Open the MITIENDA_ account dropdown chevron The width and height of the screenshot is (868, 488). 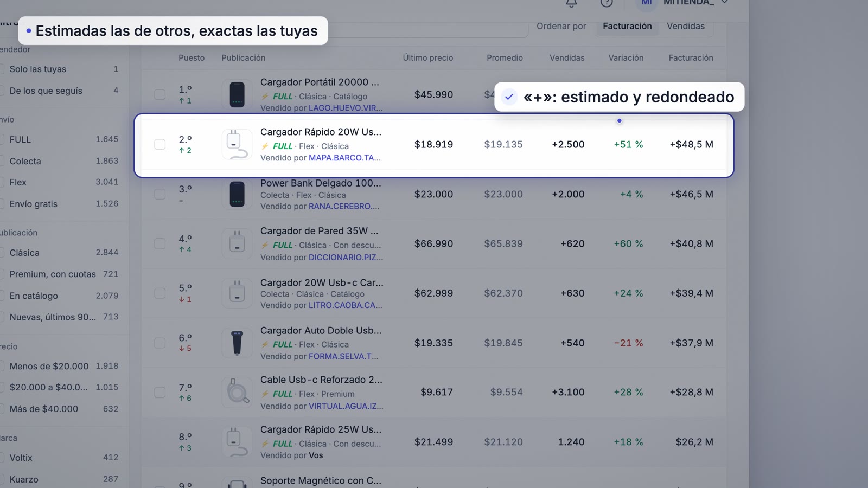click(724, 2)
